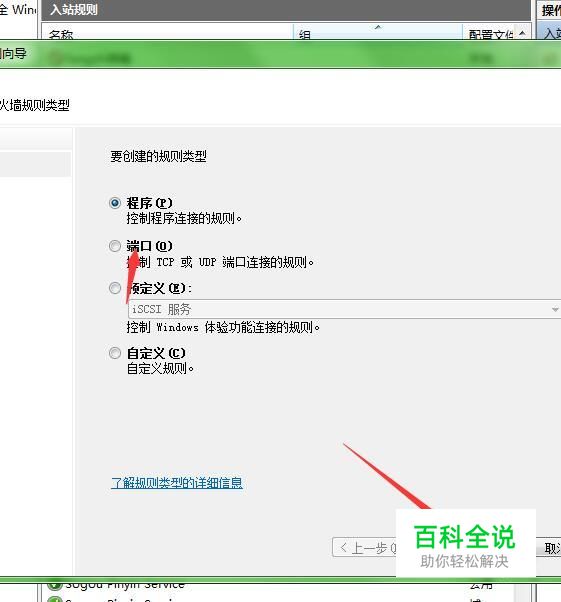The width and height of the screenshot is (561, 602).
Task: Pick the 自定义(C) radio option
Action: [114, 353]
